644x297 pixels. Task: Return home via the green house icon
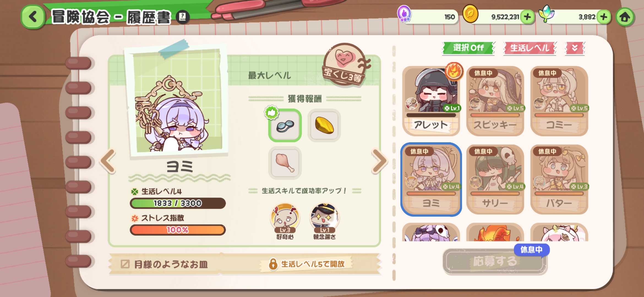tap(625, 17)
